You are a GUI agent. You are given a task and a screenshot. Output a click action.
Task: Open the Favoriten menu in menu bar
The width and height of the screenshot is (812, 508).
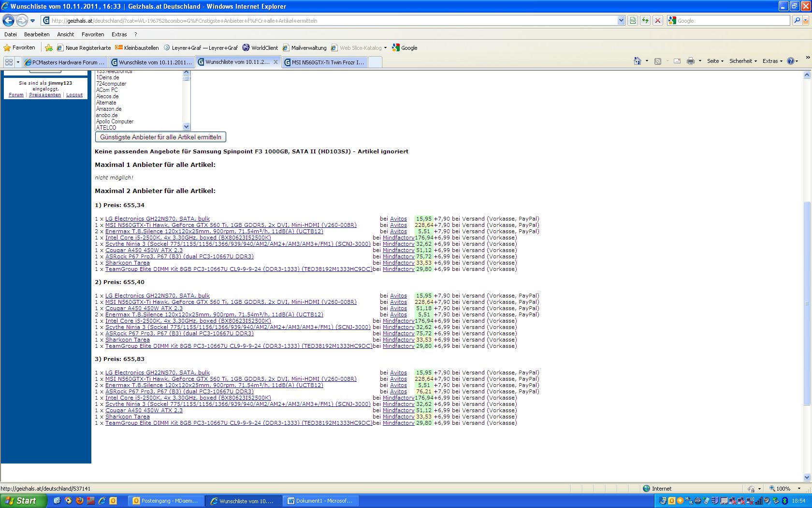pos(93,34)
